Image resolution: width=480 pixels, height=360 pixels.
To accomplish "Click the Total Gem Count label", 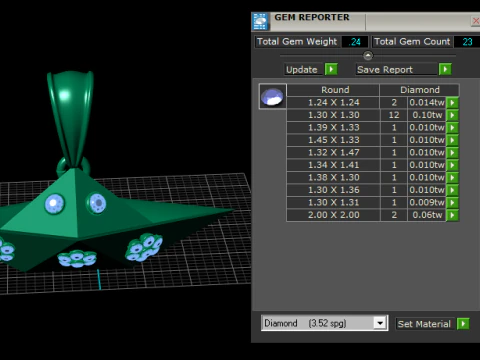I will (412, 42).
